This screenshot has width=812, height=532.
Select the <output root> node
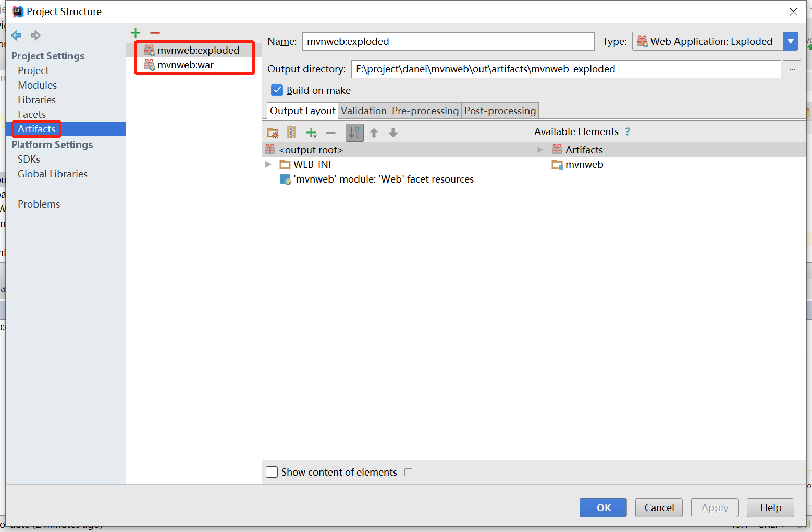398,150
